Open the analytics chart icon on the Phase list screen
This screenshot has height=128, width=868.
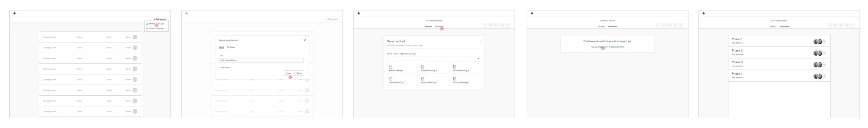829,25
